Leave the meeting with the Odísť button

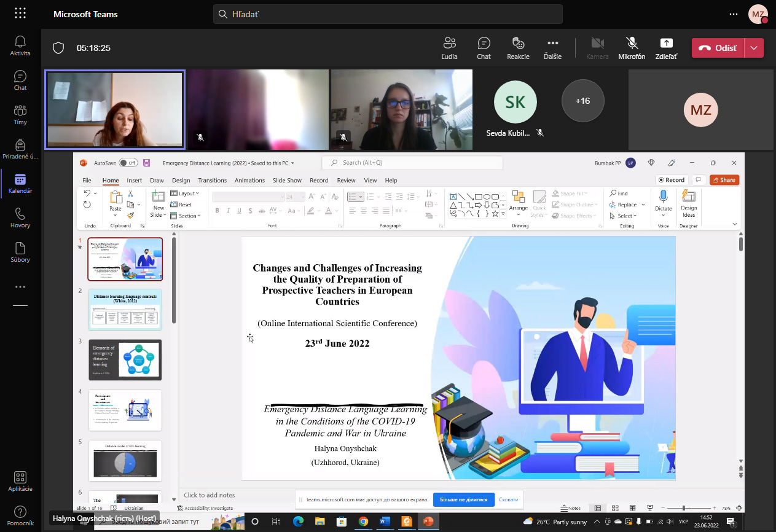[x=718, y=48]
